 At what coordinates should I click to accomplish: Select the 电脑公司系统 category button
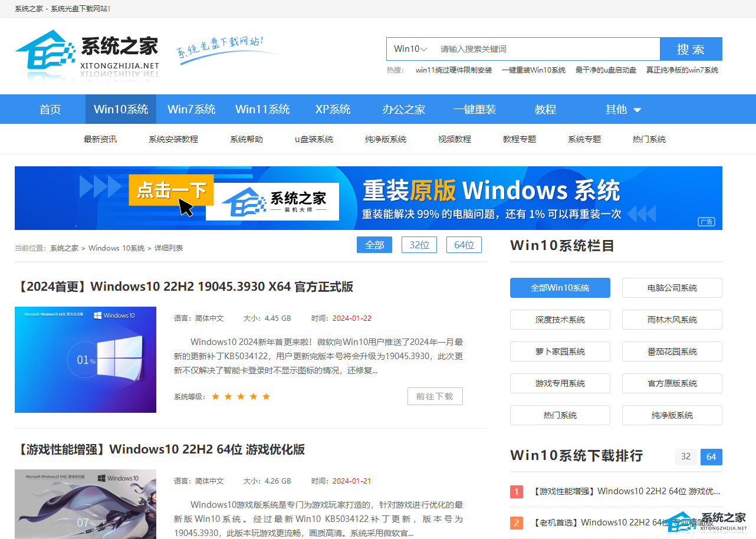click(x=672, y=288)
